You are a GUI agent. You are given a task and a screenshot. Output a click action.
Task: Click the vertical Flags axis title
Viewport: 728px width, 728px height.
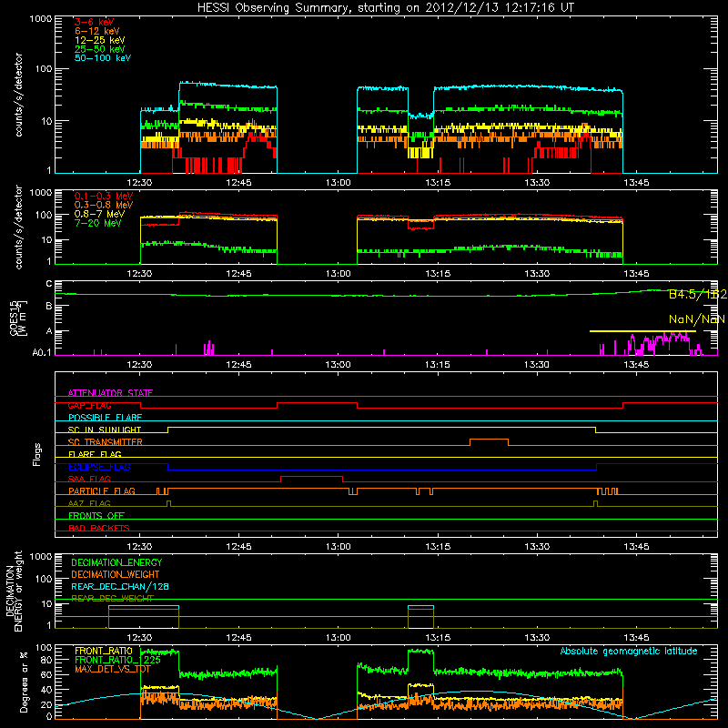37,454
